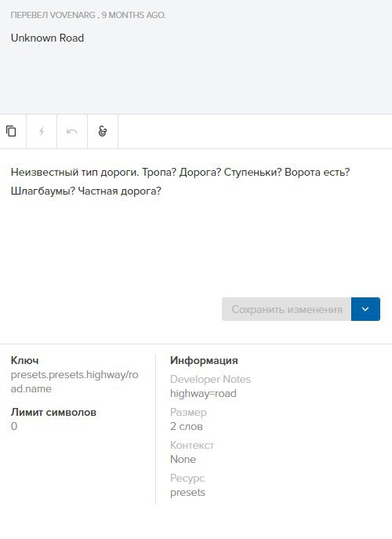Click the Сохранить изменения button
Viewport: 392px width, 539px height.
click(286, 309)
